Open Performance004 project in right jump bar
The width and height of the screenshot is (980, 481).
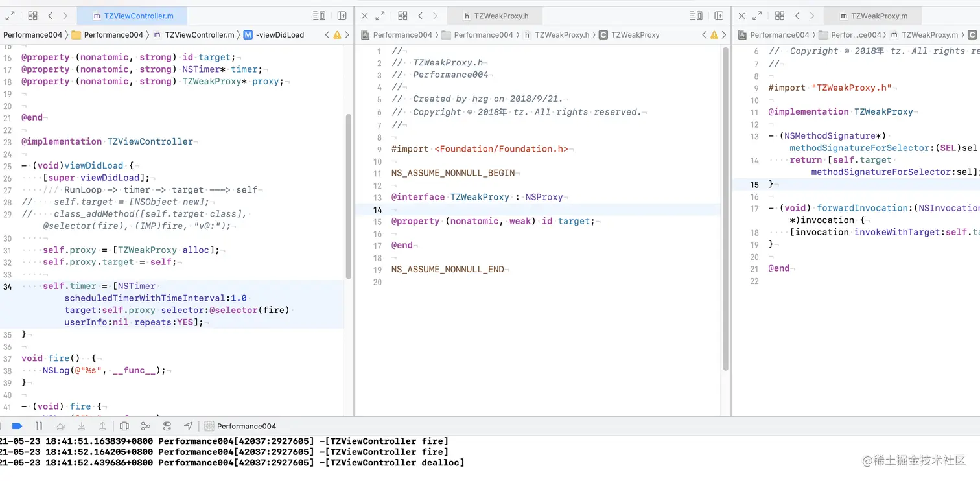coord(774,35)
